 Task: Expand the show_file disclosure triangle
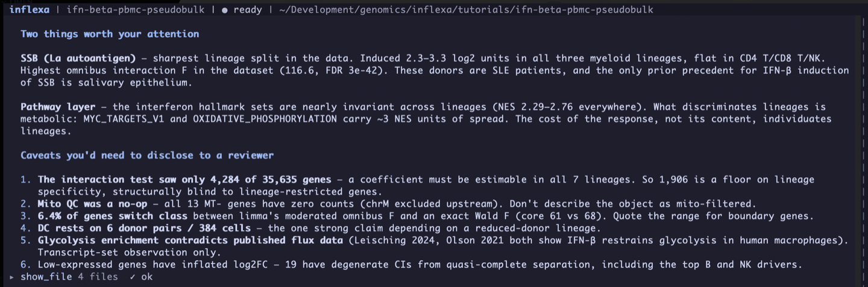[x=13, y=277]
